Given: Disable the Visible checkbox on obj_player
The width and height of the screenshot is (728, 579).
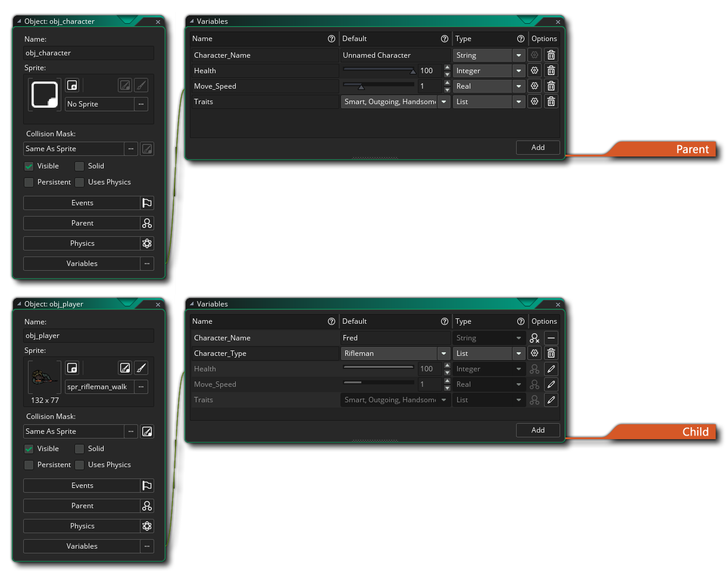Looking at the screenshot, I should coord(29,449).
